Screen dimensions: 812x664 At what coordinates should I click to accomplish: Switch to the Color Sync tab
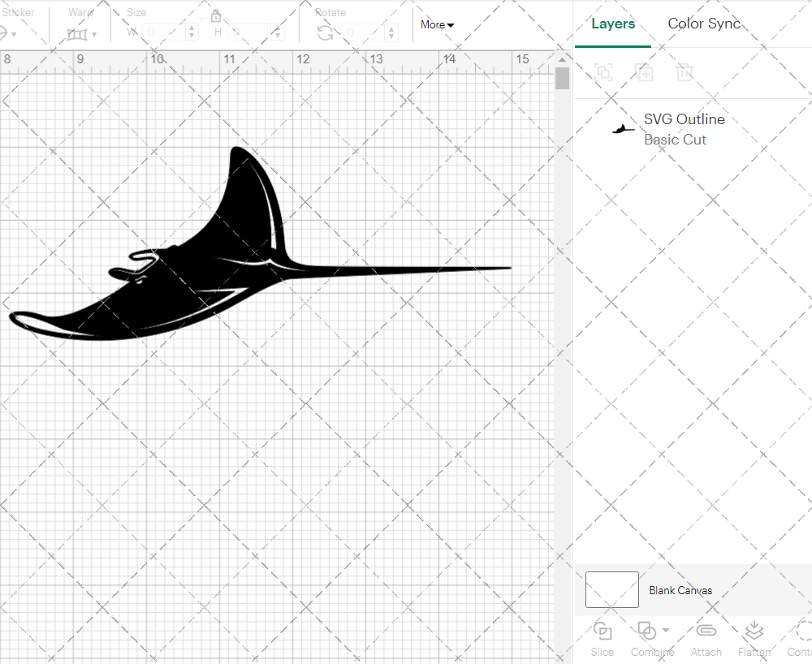704,24
